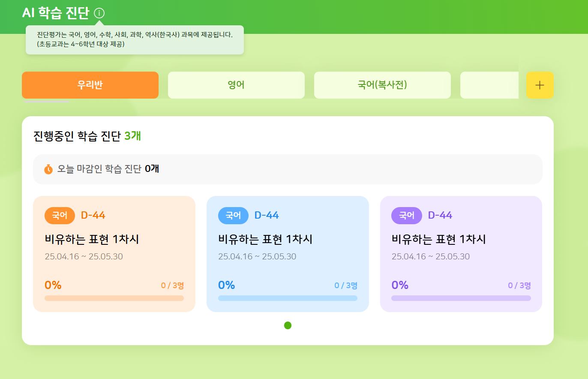The image size is (588, 379).
Task: Open the 국어(복사전) tab
Action: click(x=382, y=85)
